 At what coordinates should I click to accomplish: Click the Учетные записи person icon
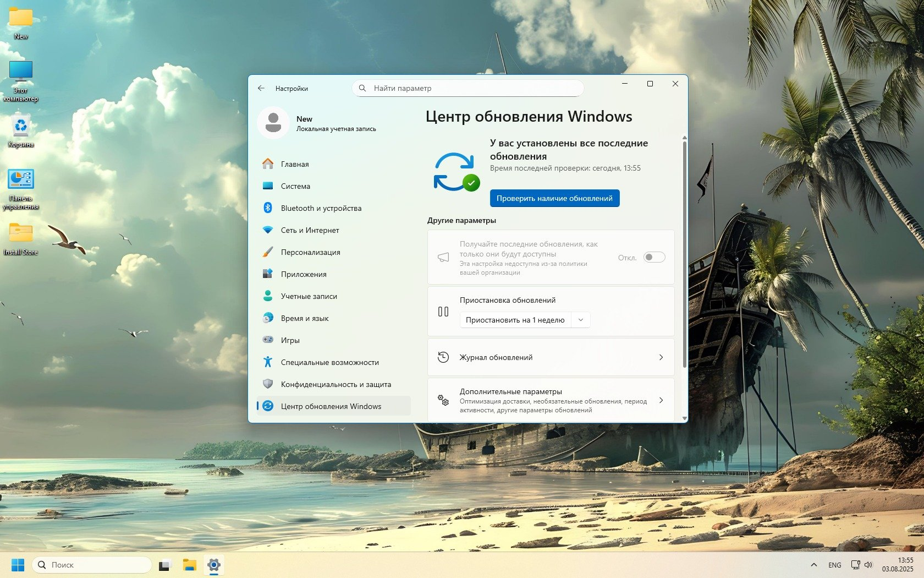tap(268, 296)
